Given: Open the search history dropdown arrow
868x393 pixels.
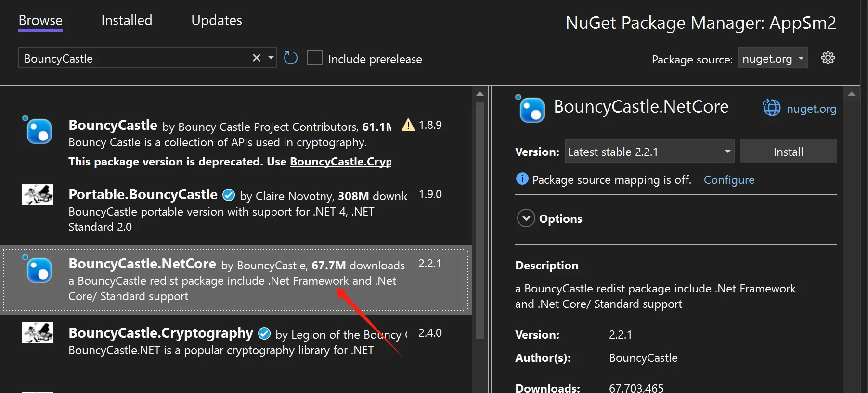Looking at the screenshot, I should tap(271, 58).
